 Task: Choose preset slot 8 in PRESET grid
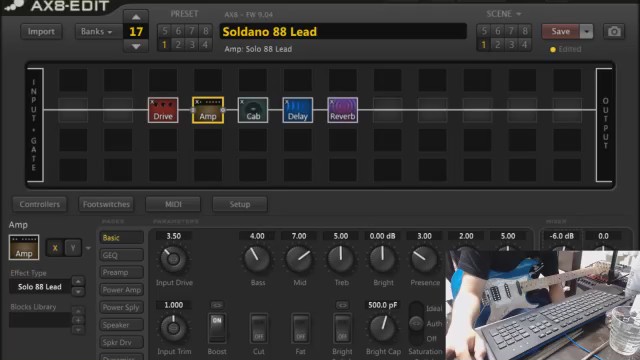point(205,31)
